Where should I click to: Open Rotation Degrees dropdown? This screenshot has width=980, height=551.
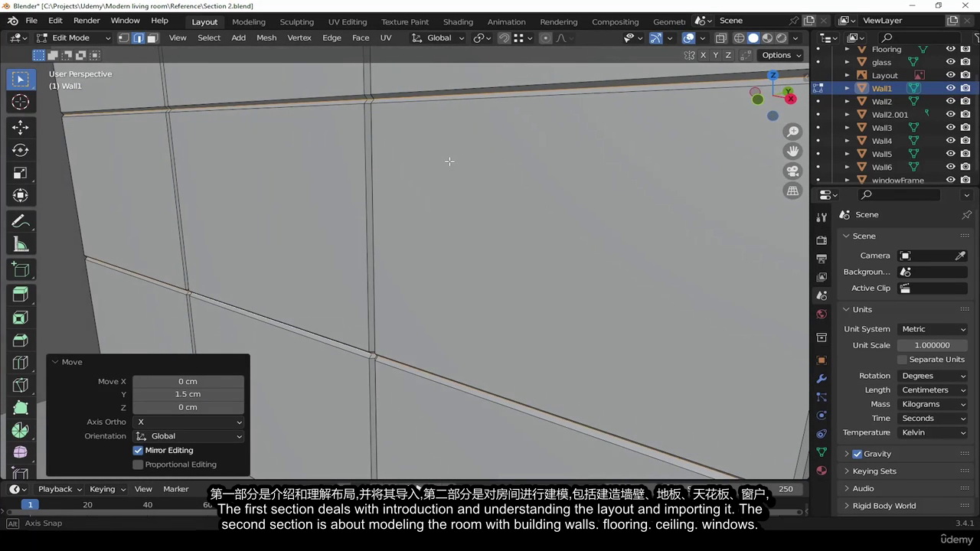pyautogui.click(x=933, y=376)
